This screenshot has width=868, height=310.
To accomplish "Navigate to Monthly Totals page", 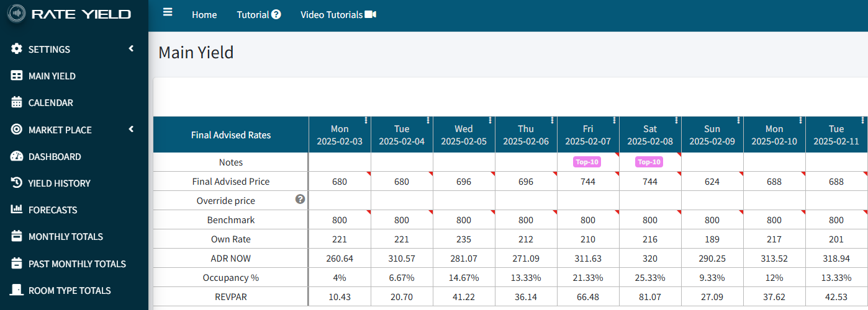I will pyautogui.click(x=65, y=237).
